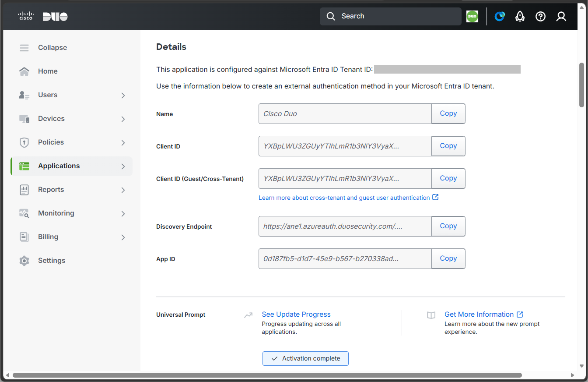The image size is (588, 382).
Task: Expand the Applications menu chevron
Action: coord(123,166)
